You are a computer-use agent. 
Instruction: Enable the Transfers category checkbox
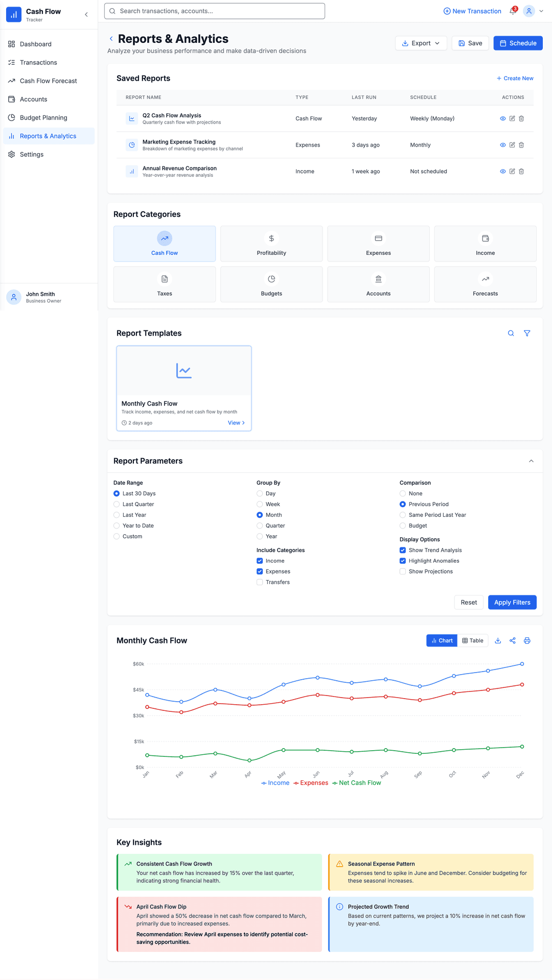pyautogui.click(x=260, y=582)
